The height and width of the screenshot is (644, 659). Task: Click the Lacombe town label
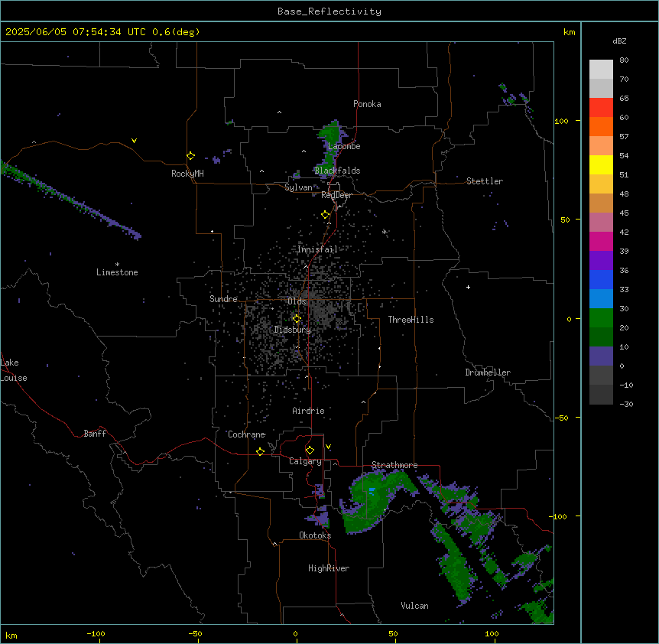[x=344, y=146]
